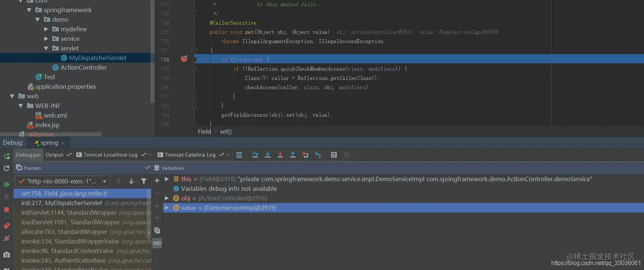Expand the 'this' variable node
Image resolution: width=644 pixels, height=270 pixels.
[167, 179]
